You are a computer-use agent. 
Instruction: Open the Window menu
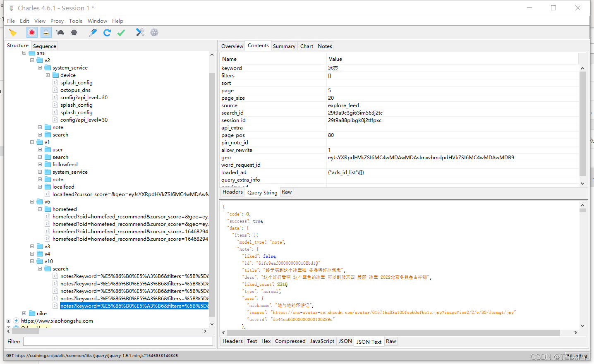point(97,21)
